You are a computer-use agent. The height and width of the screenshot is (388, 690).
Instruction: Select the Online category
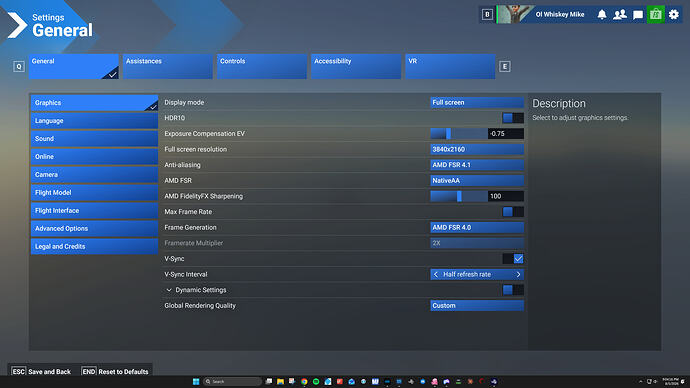(x=94, y=157)
